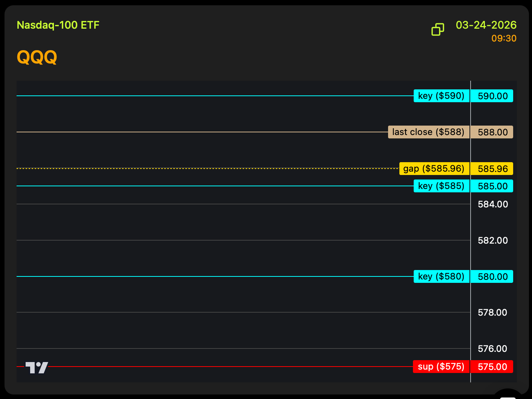This screenshot has height=399, width=532.
Task: Select the key ($585) level label
Action: click(x=441, y=186)
